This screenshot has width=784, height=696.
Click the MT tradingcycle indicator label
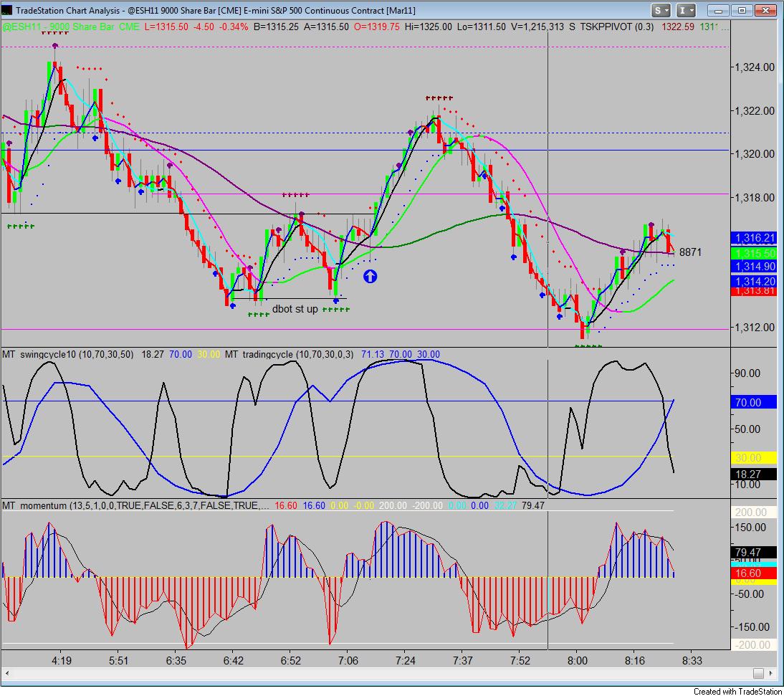pyautogui.click(x=289, y=355)
